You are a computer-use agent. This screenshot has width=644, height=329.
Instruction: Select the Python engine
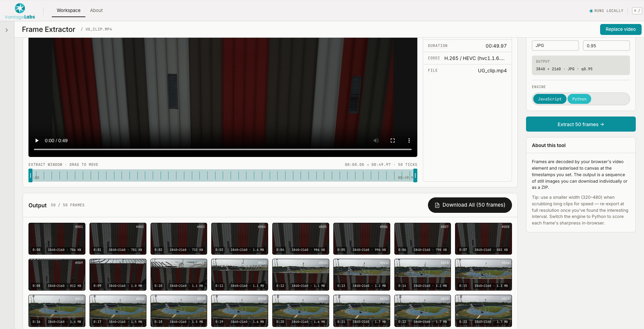pyautogui.click(x=579, y=99)
